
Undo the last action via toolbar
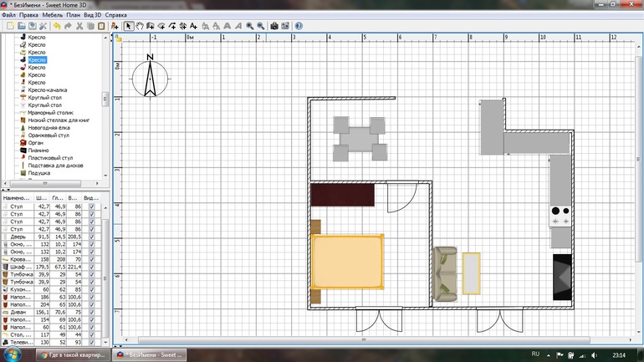pos(56,26)
